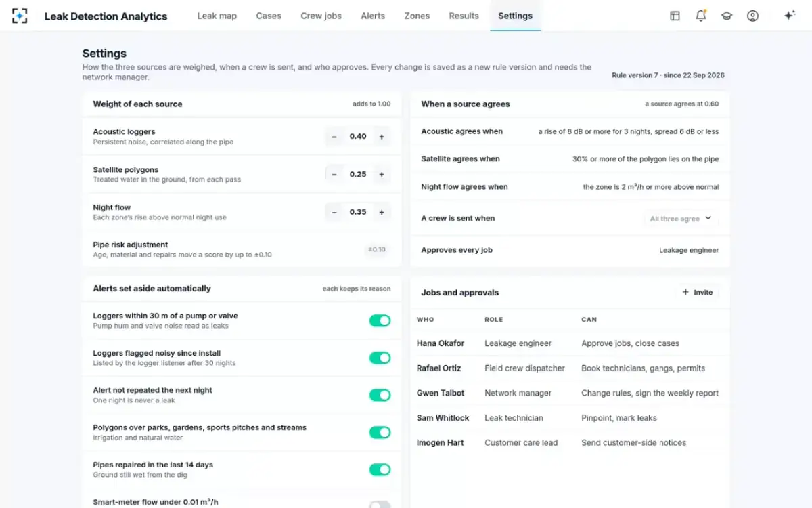Open the 'All three agree' dropdown
812x508 pixels.
(x=681, y=219)
